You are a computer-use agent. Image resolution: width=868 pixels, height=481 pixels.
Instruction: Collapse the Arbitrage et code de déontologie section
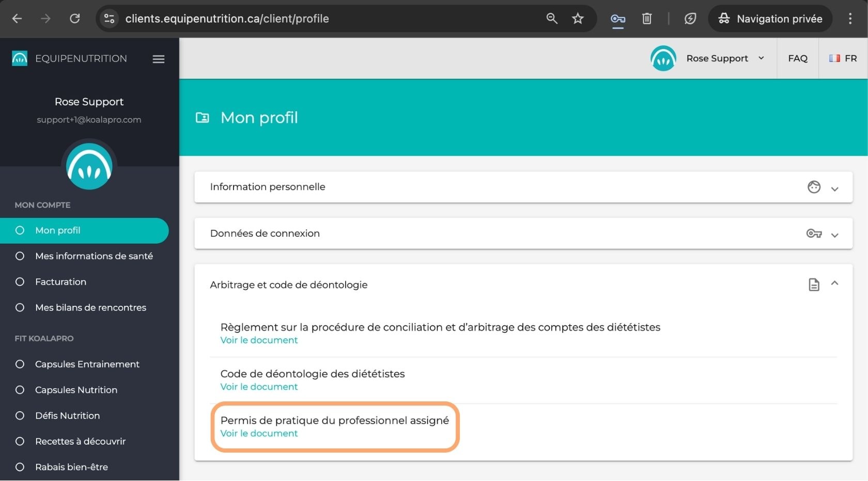tap(835, 283)
